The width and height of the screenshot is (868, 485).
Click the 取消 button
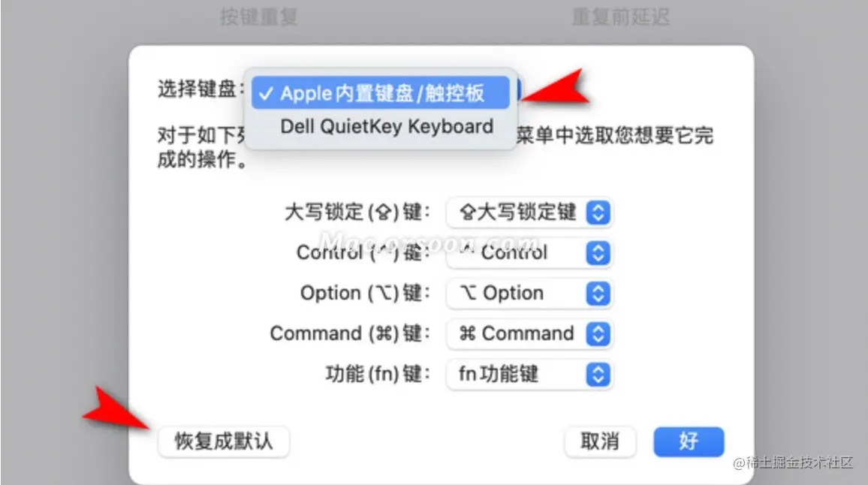pyautogui.click(x=600, y=441)
